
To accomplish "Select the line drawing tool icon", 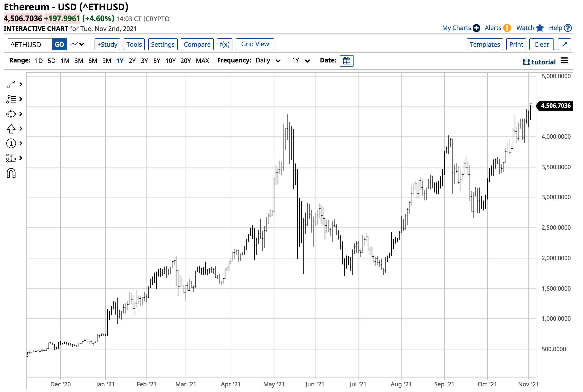I will pyautogui.click(x=11, y=85).
